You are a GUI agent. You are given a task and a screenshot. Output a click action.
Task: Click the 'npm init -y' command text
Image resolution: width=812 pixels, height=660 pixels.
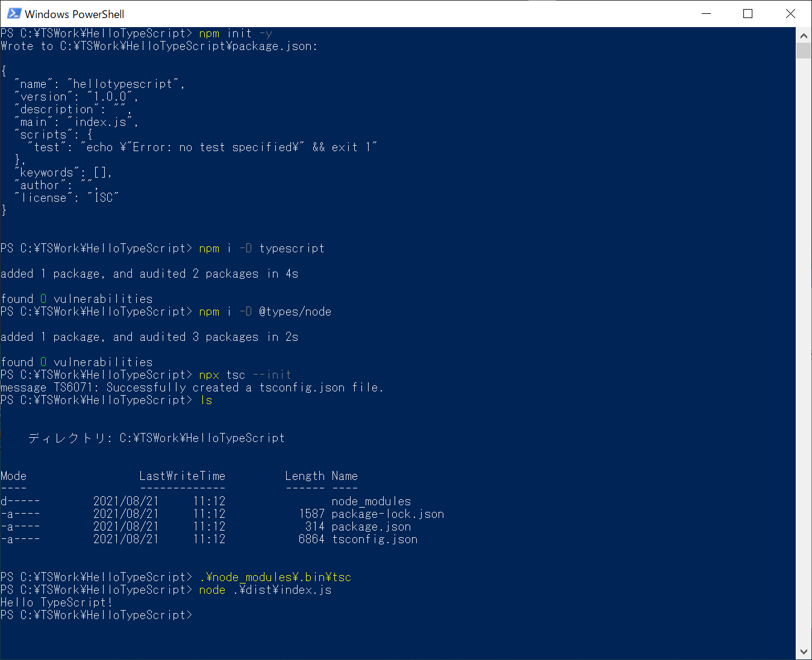click(x=236, y=34)
